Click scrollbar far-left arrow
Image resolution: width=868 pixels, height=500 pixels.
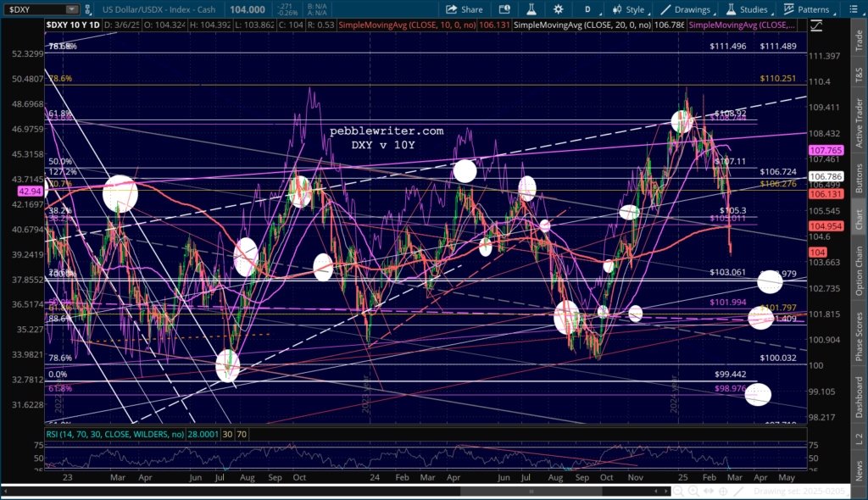click(6, 492)
